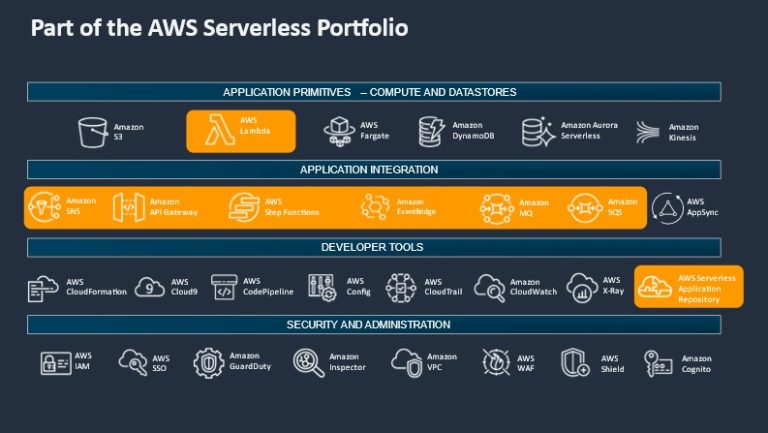Click the Amazon S3 bucket icon
This screenshot has height=433, width=768.
pyautogui.click(x=93, y=132)
